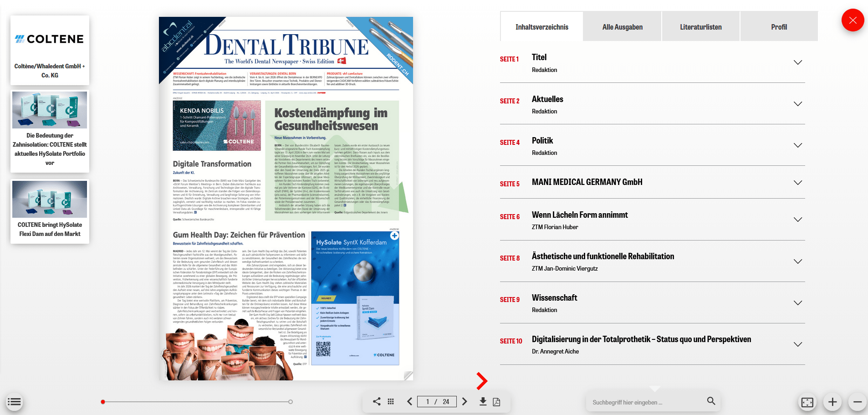The image size is (868, 415).
Task: Open MANI MEDICAL GERMANY GmbH entry
Action: click(587, 182)
